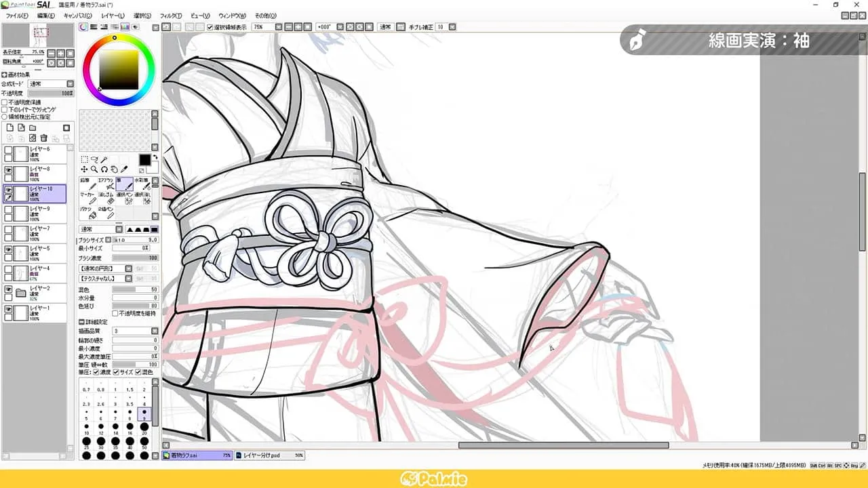Open the フィルタ menu

click(x=171, y=16)
